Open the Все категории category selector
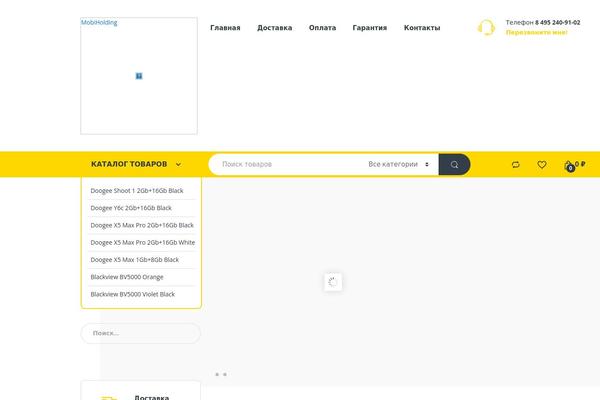This screenshot has height=400, width=600. pos(398,164)
